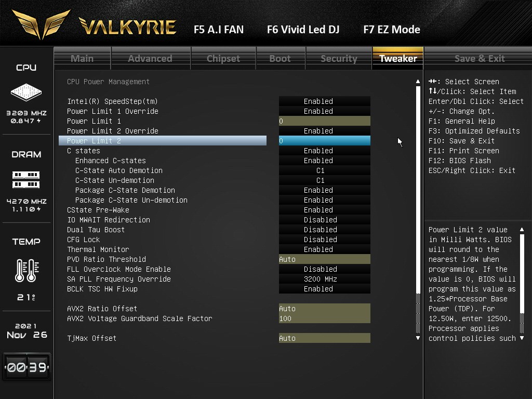This screenshot has height=399, width=532.
Task: Open F5 A.I FAN settings
Action: point(219,30)
